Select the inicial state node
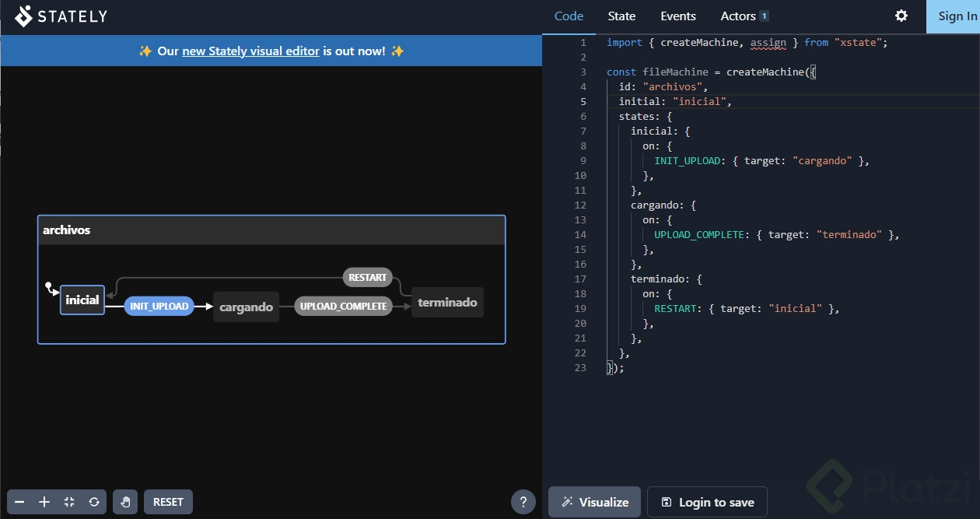This screenshot has height=519, width=980. [82, 300]
